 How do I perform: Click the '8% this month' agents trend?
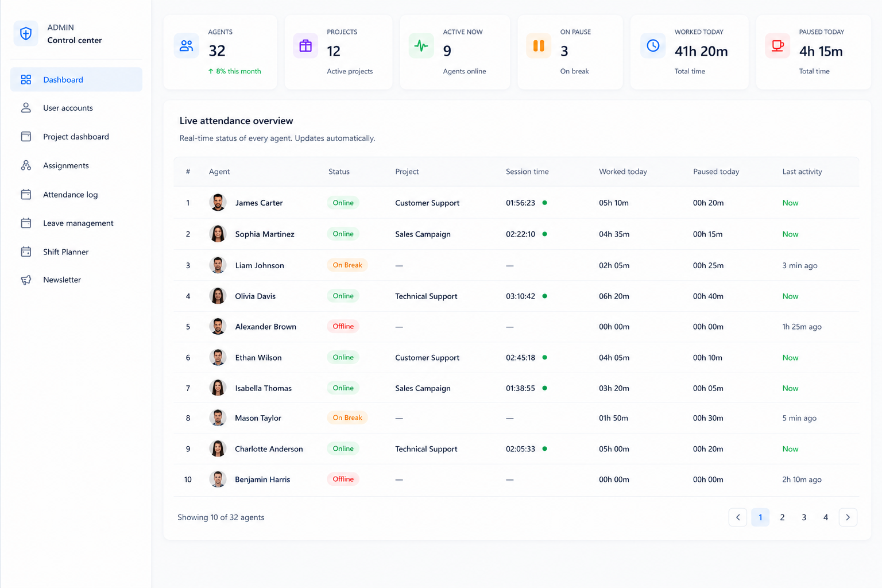click(234, 71)
